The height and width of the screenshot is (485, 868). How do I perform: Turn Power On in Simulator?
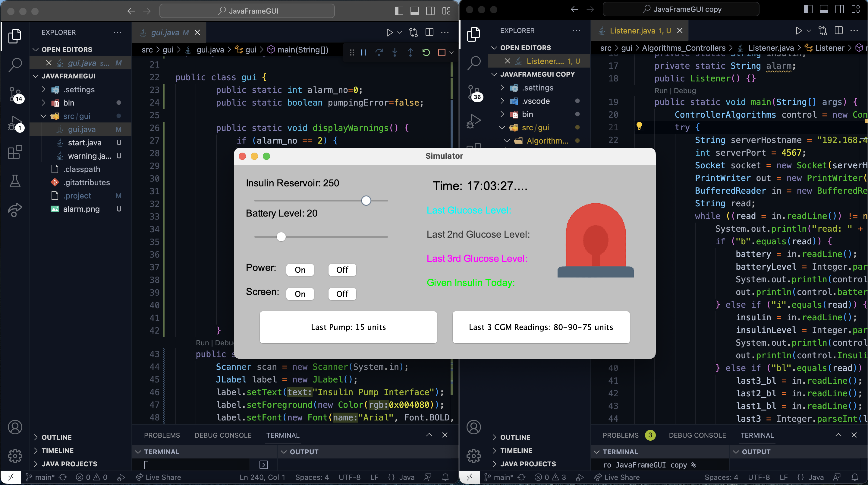[300, 270]
